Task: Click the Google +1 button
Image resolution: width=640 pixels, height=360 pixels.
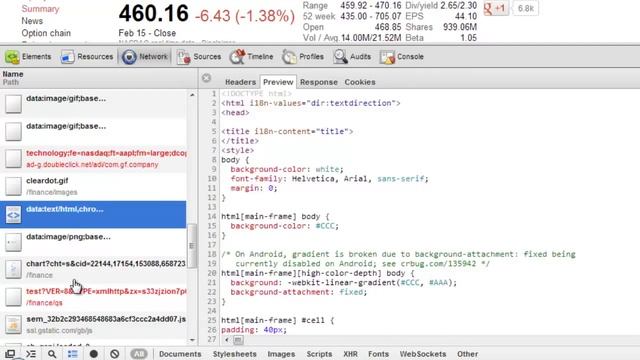Action: click(496, 8)
